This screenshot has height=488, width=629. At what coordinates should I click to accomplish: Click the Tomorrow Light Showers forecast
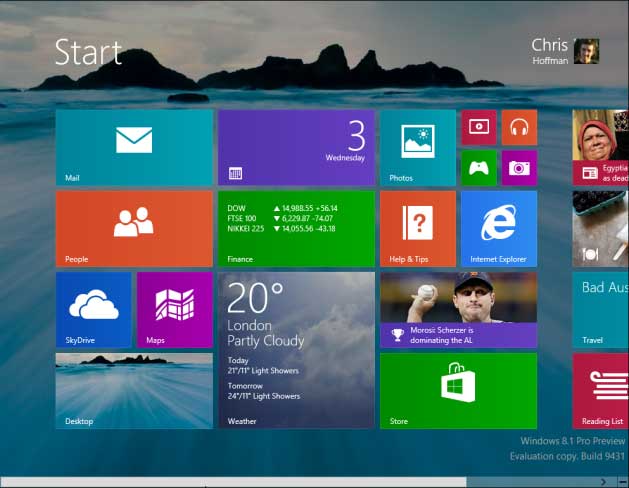(x=264, y=391)
